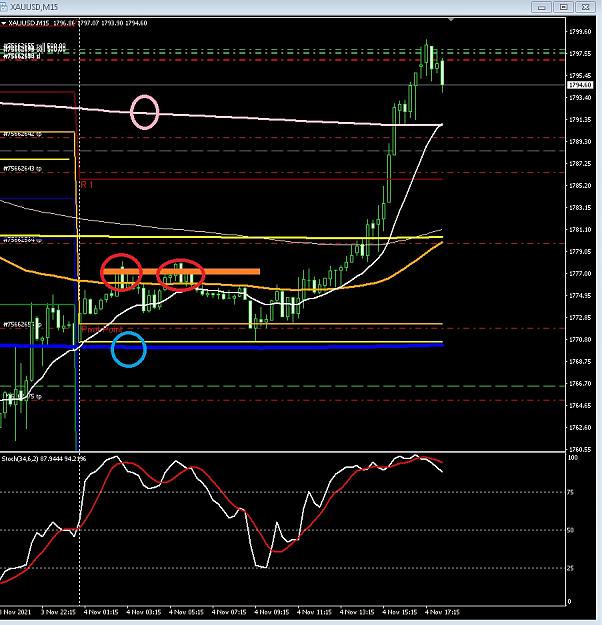Click the red R 1 resistance label
Viewport: 602px width, 625px height.
[87, 185]
